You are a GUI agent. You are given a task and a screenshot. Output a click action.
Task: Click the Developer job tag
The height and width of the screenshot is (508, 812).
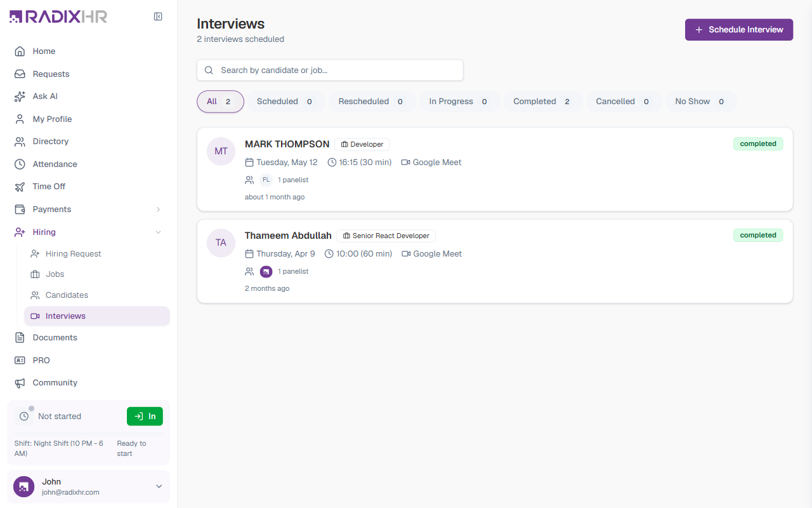[x=362, y=144]
